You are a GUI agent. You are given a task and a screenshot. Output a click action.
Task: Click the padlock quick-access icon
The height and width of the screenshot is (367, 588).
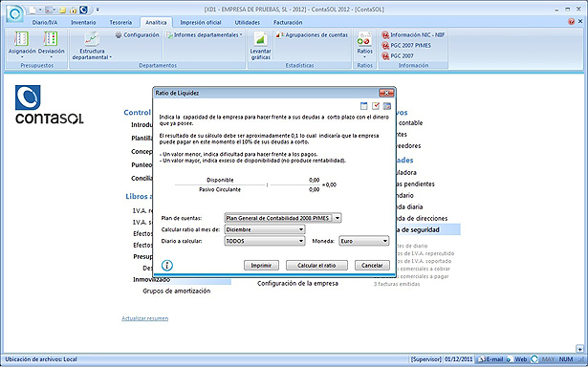73,10
